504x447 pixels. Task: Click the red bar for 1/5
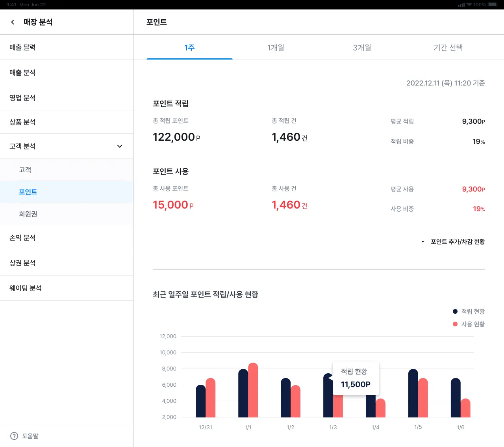pyautogui.click(x=423, y=398)
